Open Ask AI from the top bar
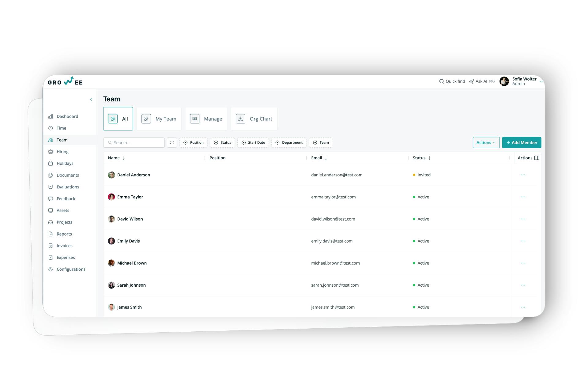Image resolution: width=588 pixels, height=392 pixels. [479, 81]
